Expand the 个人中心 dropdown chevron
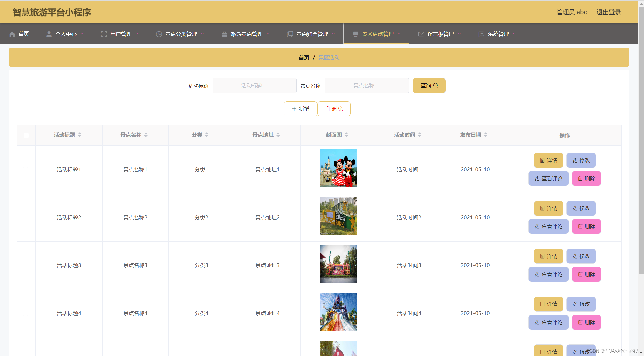The width and height of the screenshot is (644, 356). (x=82, y=34)
